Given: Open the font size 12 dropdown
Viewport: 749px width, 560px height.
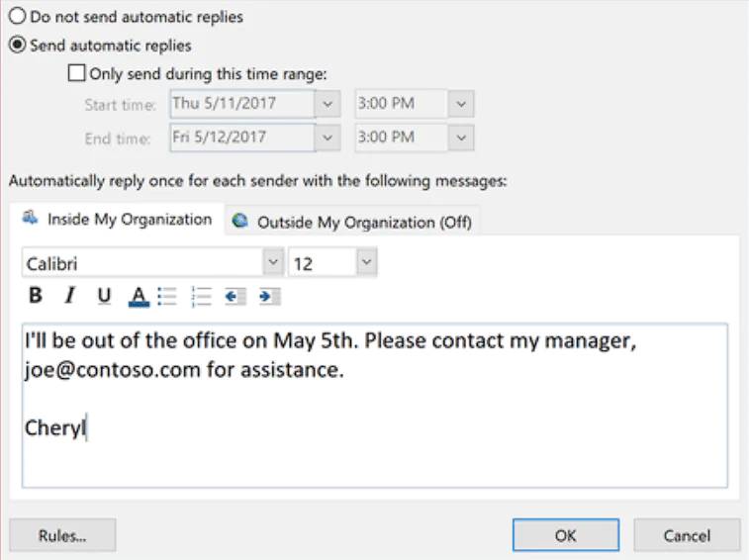Looking at the screenshot, I should pos(366,262).
